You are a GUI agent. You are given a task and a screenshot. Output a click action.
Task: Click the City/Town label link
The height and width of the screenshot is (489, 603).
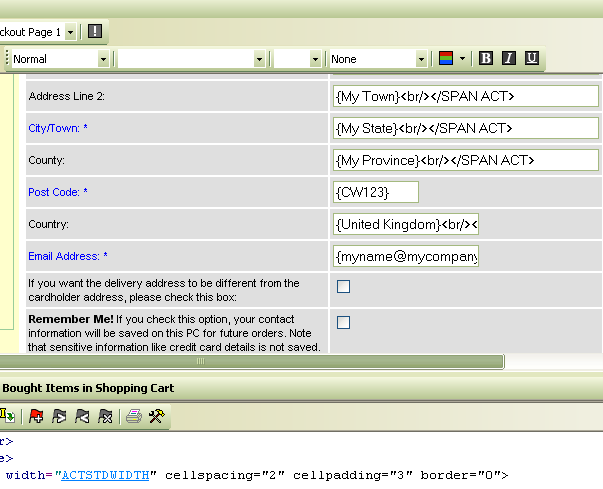(54, 128)
